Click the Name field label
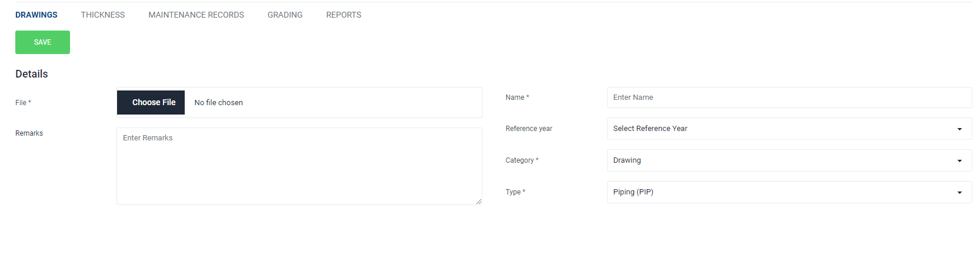 tap(517, 98)
